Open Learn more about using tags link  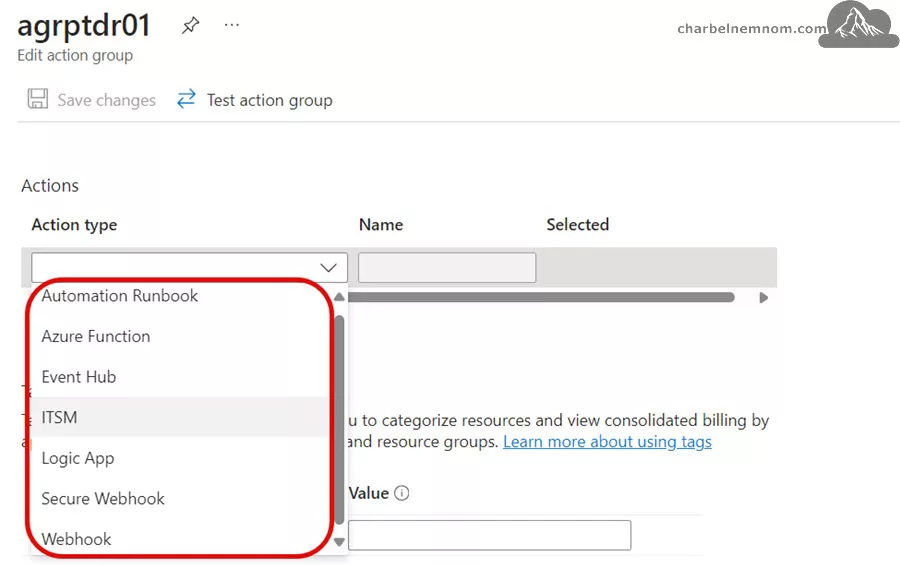pos(607,442)
